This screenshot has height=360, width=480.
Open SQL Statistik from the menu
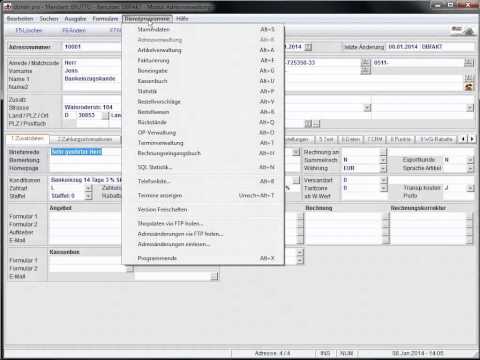point(204,167)
